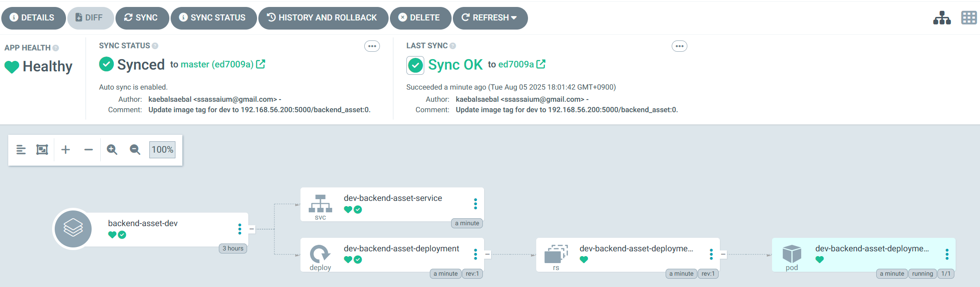Click the plus expand-all nodes icon
The height and width of the screenshot is (287, 980).
[66, 150]
